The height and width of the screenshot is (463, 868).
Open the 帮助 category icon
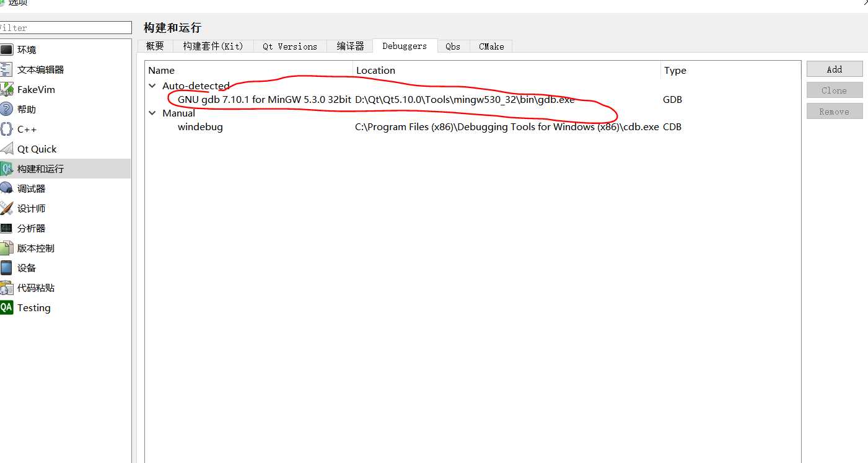[6, 109]
